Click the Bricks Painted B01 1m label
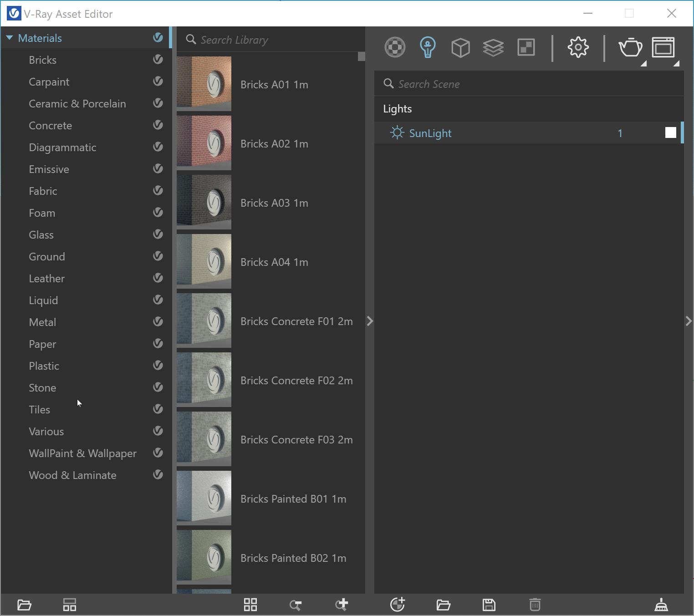 tap(293, 499)
